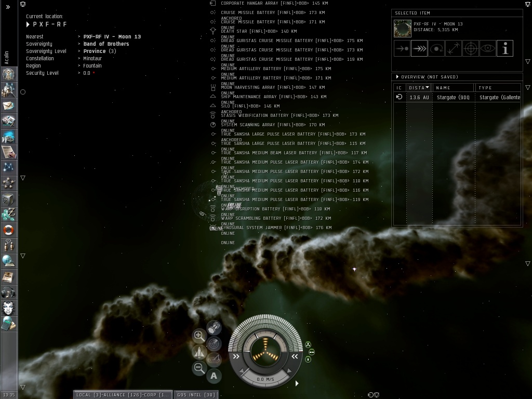Click Band of Brothers sovereignty link

[x=106, y=44]
